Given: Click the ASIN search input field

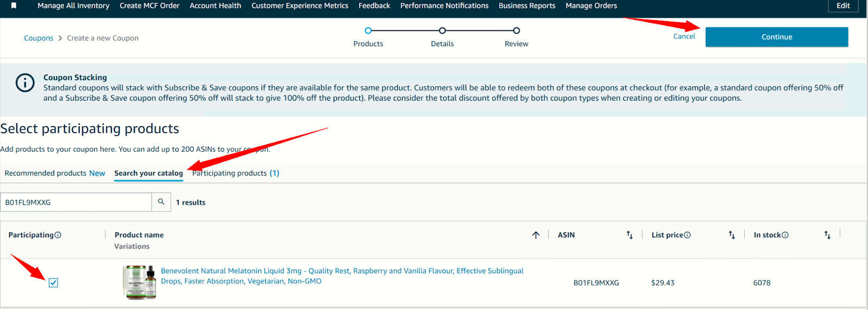Looking at the screenshot, I should [x=76, y=202].
